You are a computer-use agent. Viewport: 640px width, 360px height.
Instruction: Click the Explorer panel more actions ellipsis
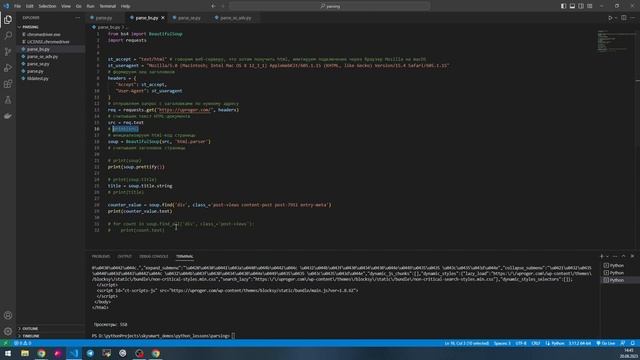[x=78, y=18]
